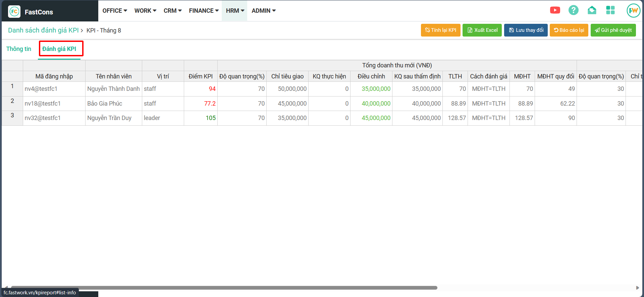Viewport: 644px width, 297px height.
Task: Click the help question mark icon
Action: pos(573,10)
